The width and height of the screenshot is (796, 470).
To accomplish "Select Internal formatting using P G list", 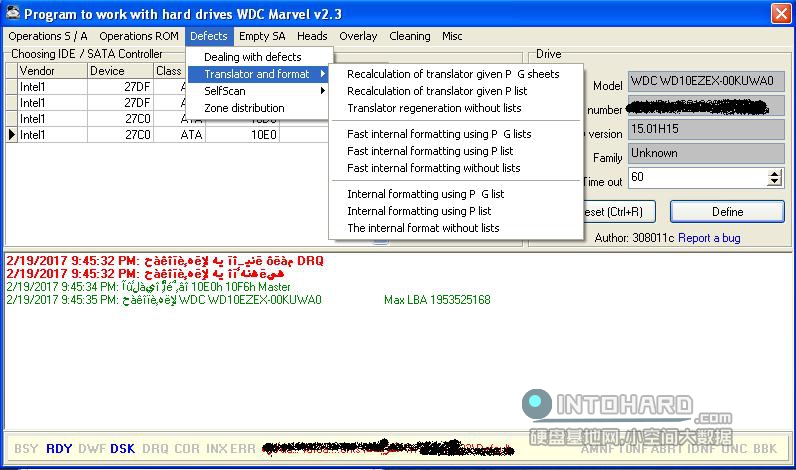I will 455,194.
